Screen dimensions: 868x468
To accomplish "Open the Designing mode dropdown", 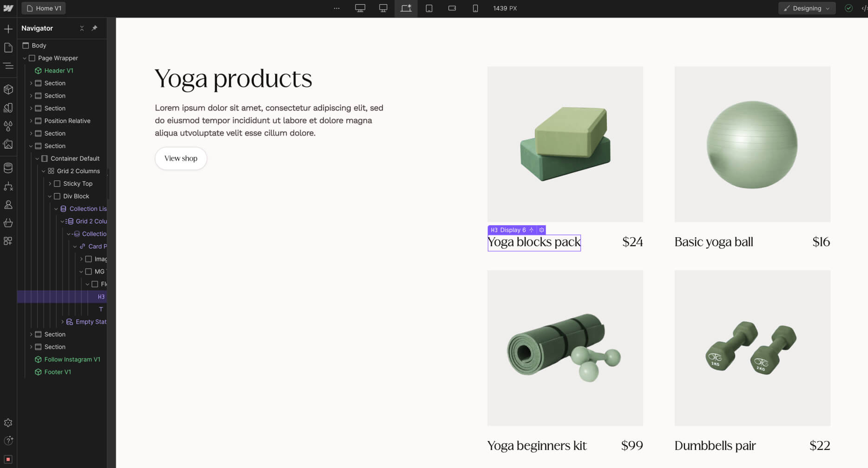I will click(x=807, y=8).
